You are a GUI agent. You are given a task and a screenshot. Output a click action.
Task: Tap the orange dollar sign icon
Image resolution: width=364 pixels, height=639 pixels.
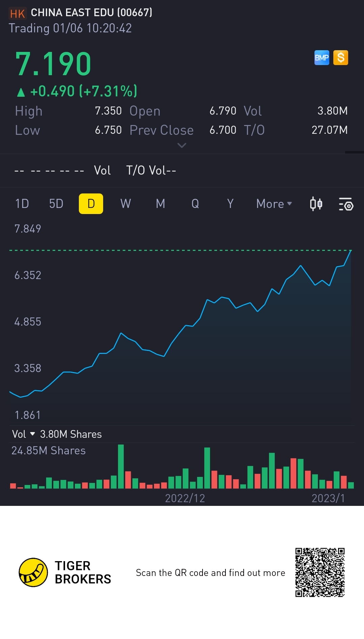tap(340, 58)
